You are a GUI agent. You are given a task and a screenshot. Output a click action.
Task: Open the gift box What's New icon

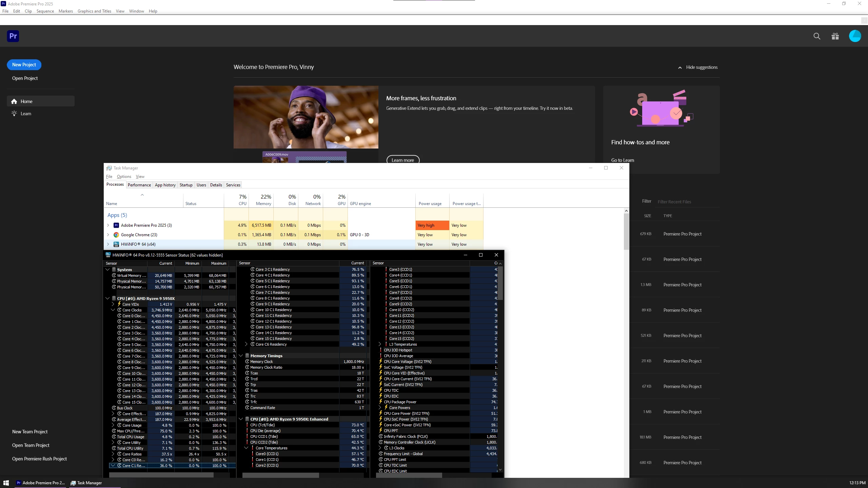tap(835, 36)
